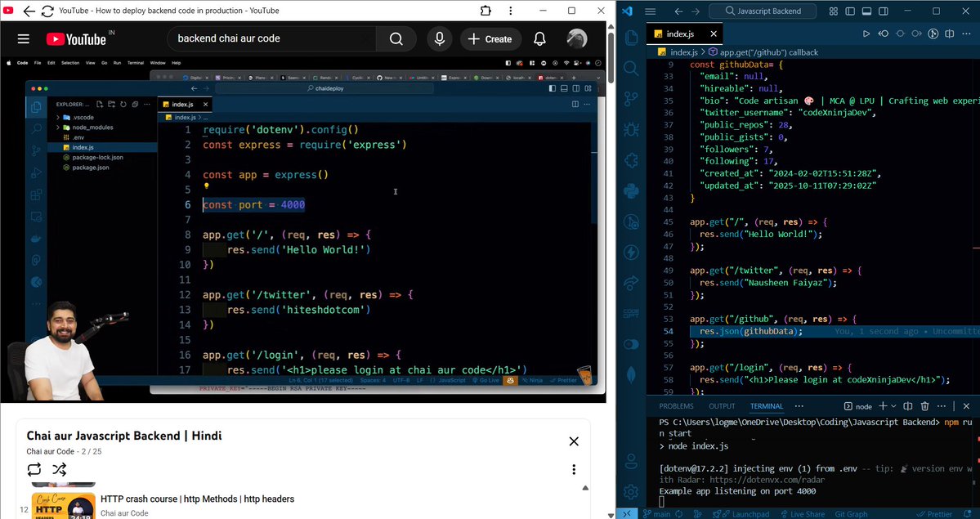Switch to the OUTPUT panel tab
Screen dimensions: 980x519
(x=722, y=406)
